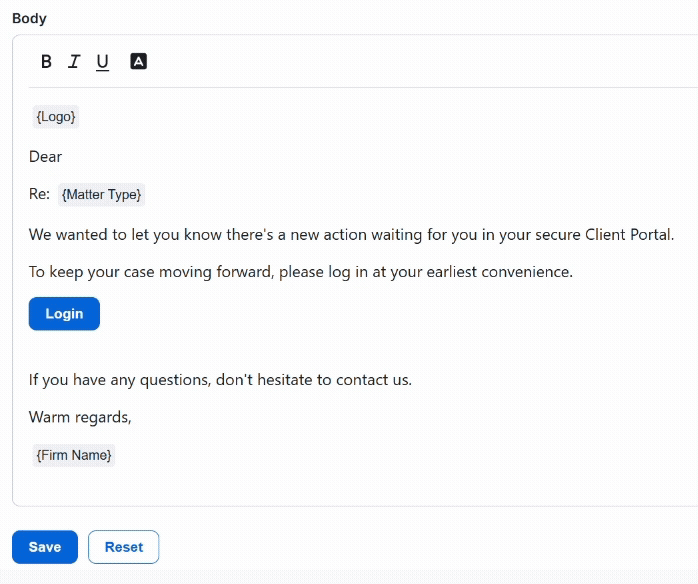Click the words "Client Portal" in body
The width and height of the screenshot is (698, 584).
pyautogui.click(x=629, y=235)
